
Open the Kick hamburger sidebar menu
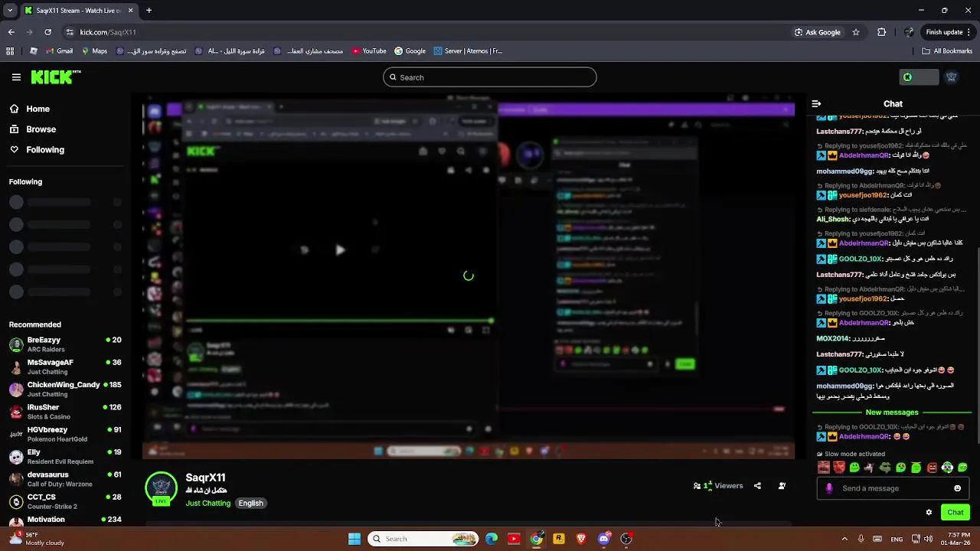(x=16, y=77)
